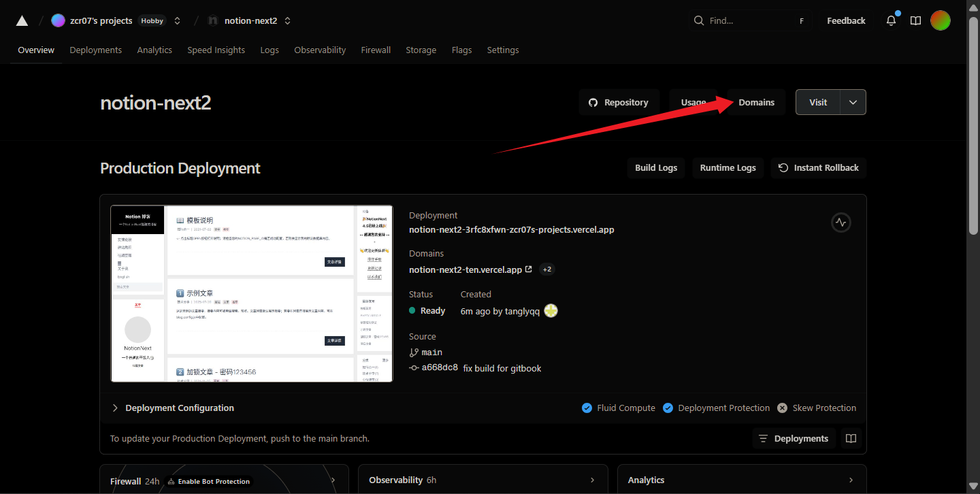Open the GitHub Repository button

(x=619, y=102)
